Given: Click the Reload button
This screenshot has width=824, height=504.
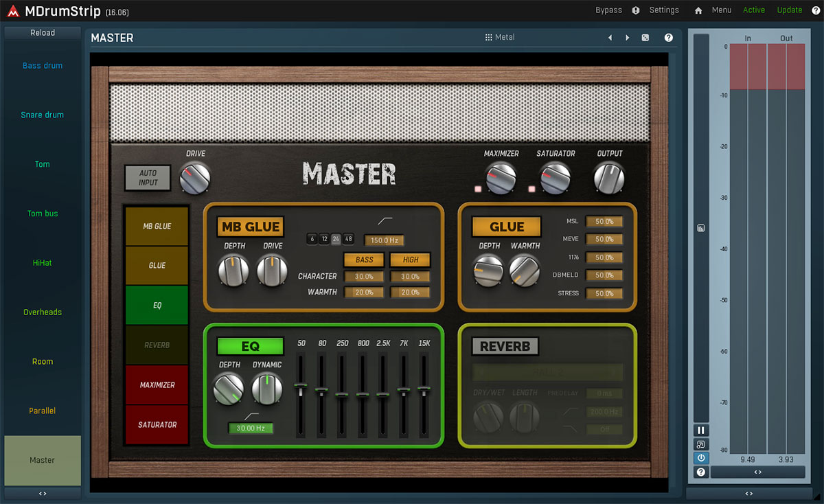Looking at the screenshot, I should (x=43, y=33).
